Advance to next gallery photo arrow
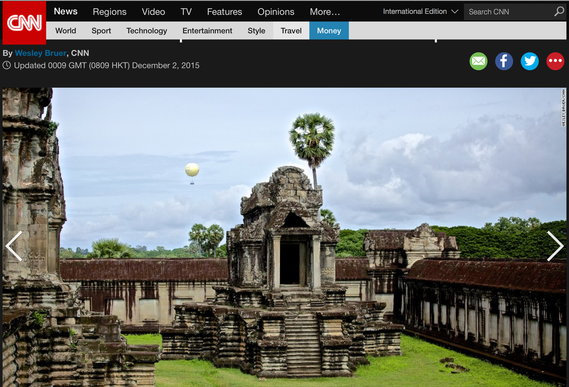Screen dimensions: 569x387 tap(555, 246)
